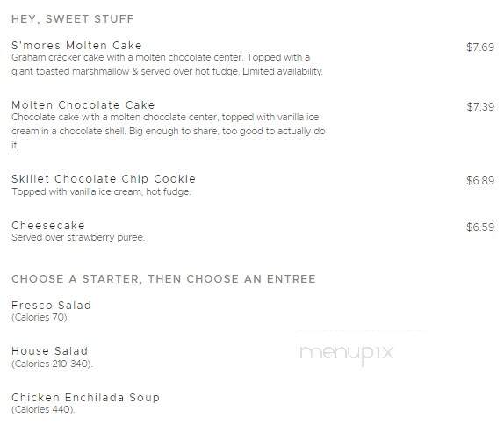Click the Molten Chocolate Cake description text
Image resolution: width=504 pixels, height=425 pixels.
169,131
